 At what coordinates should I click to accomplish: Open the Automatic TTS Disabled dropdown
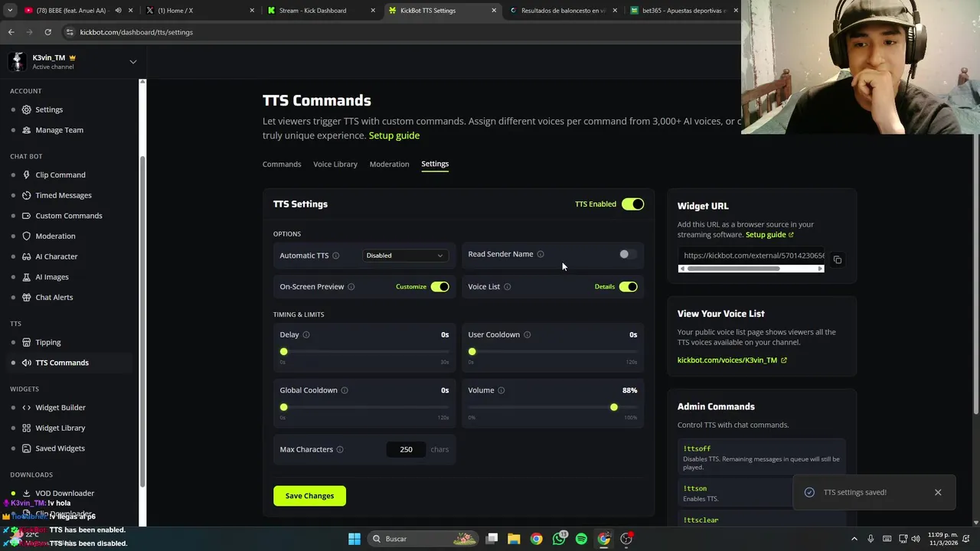[405, 256]
